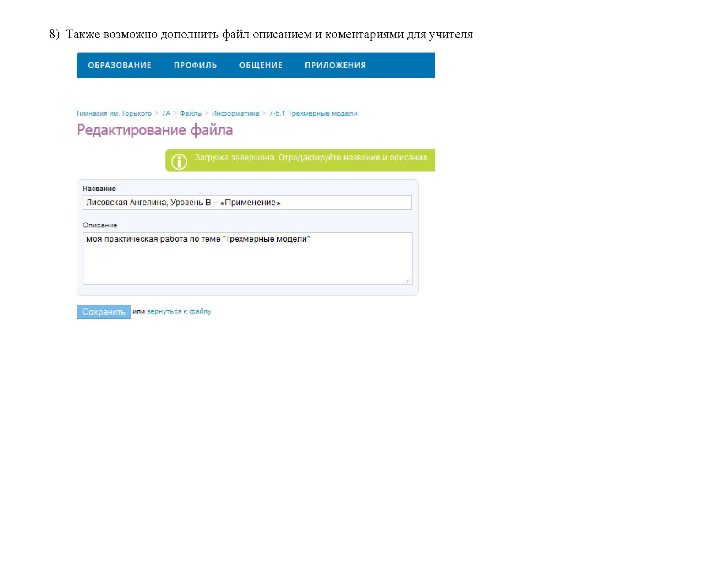This screenshot has height=563, width=728.
Task: Open the ПРОФИЛЬ menu
Action: [195, 65]
